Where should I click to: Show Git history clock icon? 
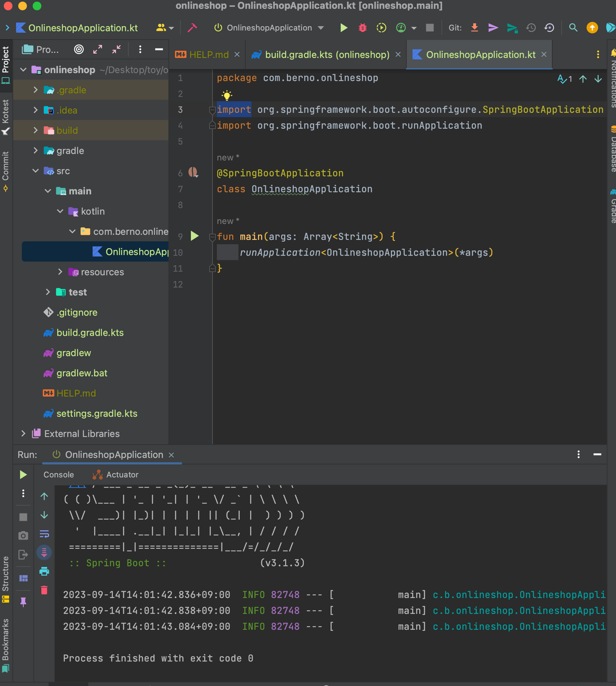(x=531, y=28)
